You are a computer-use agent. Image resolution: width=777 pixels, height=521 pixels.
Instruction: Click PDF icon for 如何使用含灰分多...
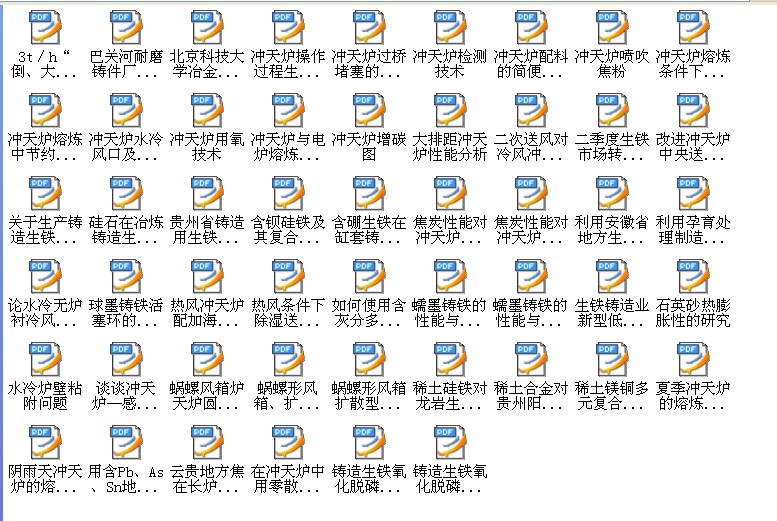pyautogui.click(x=369, y=276)
